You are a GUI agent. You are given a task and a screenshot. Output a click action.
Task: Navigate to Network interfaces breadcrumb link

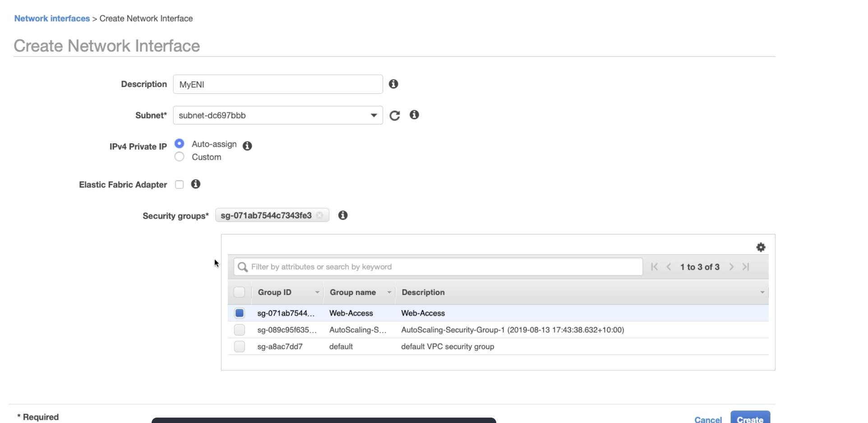(x=52, y=18)
